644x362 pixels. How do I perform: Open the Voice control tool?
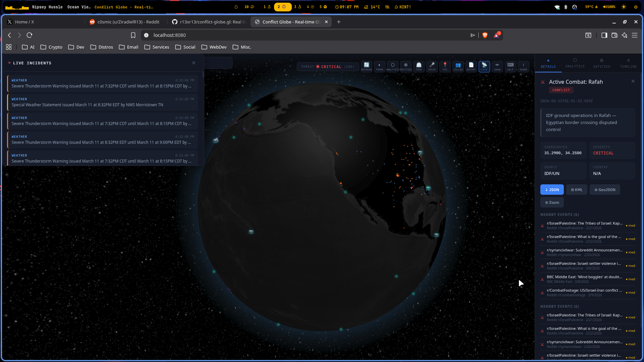pyautogui.click(x=432, y=66)
